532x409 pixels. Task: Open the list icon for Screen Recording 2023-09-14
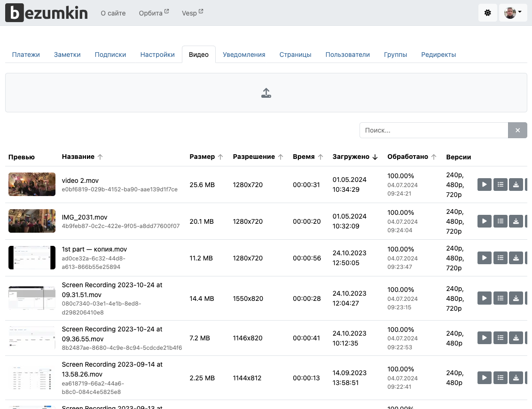[x=500, y=378]
